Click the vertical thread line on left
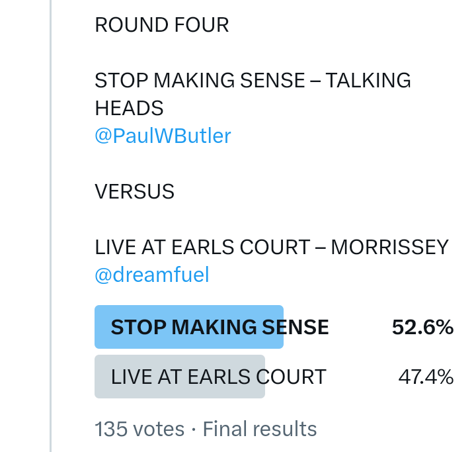 pyautogui.click(x=50, y=225)
